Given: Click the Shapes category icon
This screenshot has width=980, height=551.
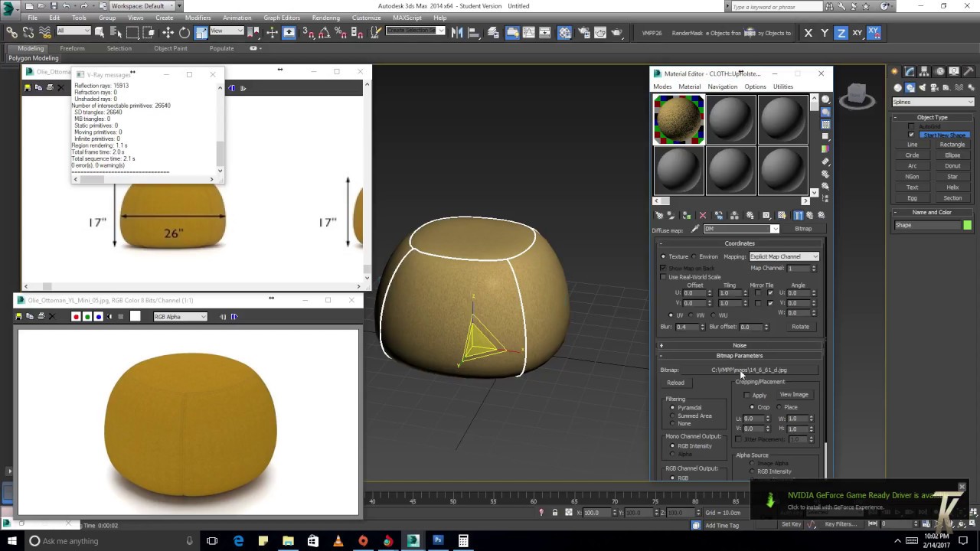Looking at the screenshot, I should coord(910,88).
